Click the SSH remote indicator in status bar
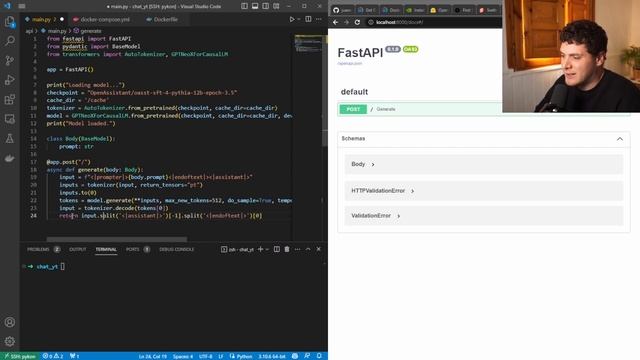Viewport: 640px width, 360px height. pos(19,356)
